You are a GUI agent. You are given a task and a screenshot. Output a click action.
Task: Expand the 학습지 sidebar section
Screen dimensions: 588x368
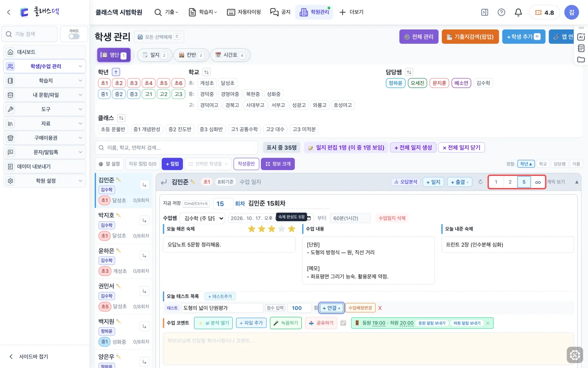pyautogui.click(x=45, y=81)
